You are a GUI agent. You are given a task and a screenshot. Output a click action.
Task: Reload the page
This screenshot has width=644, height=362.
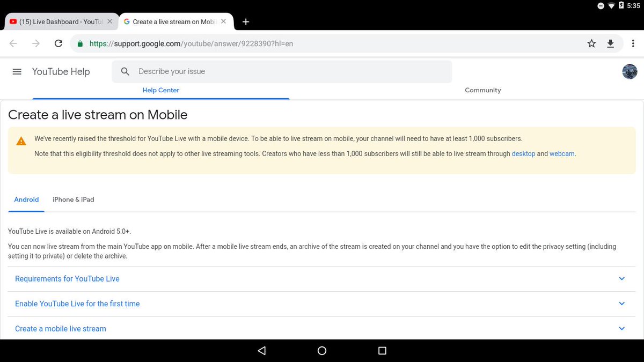(58, 43)
